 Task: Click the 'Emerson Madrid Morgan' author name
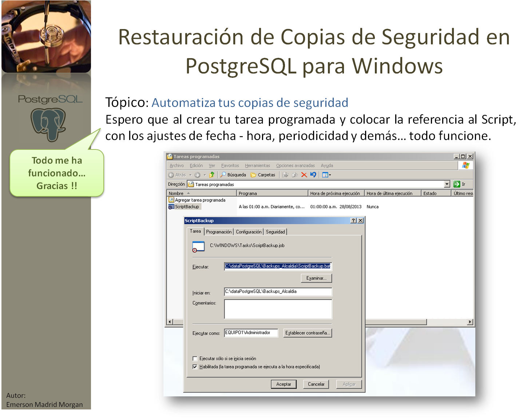(x=44, y=404)
